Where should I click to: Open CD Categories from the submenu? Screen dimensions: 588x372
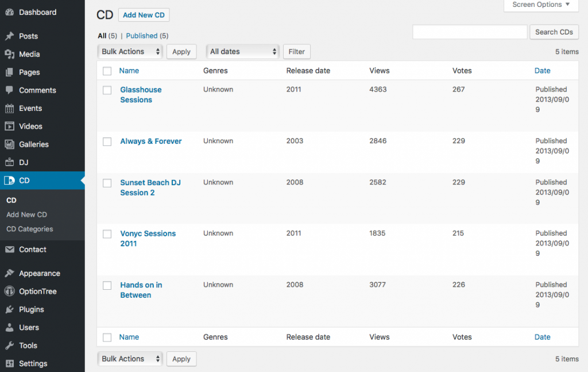[28, 229]
